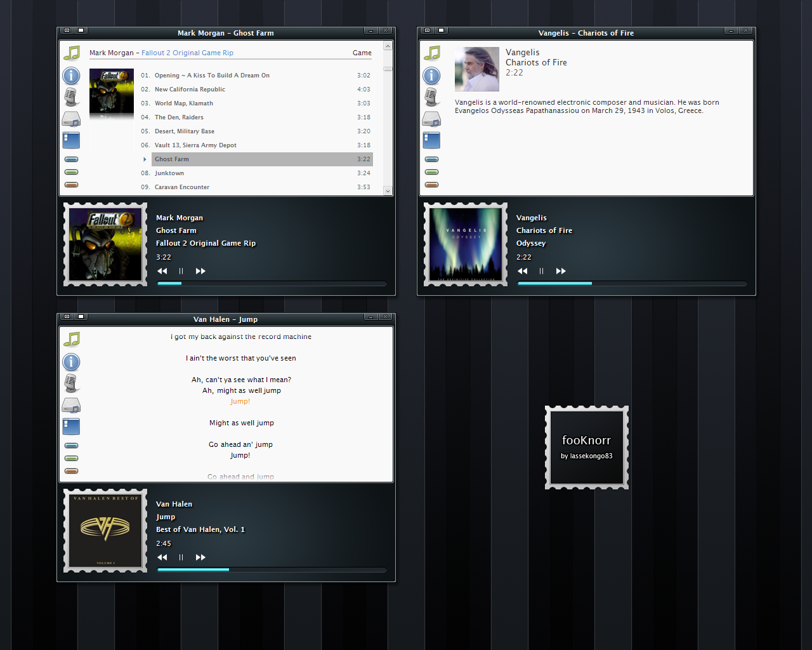Click the hard drive icon in Ghost Farm window
The height and width of the screenshot is (650, 812).
point(71,119)
